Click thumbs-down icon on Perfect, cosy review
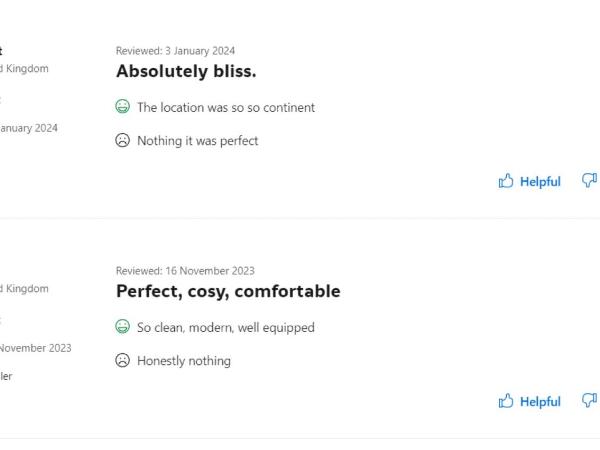The width and height of the screenshot is (600, 450). (x=590, y=400)
